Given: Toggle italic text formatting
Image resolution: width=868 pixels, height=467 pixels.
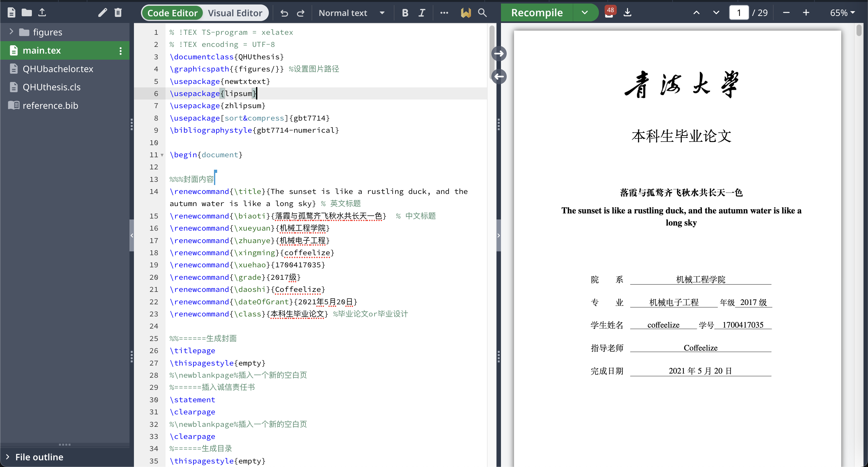Looking at the screenshot, I should [x=422, y=13].
